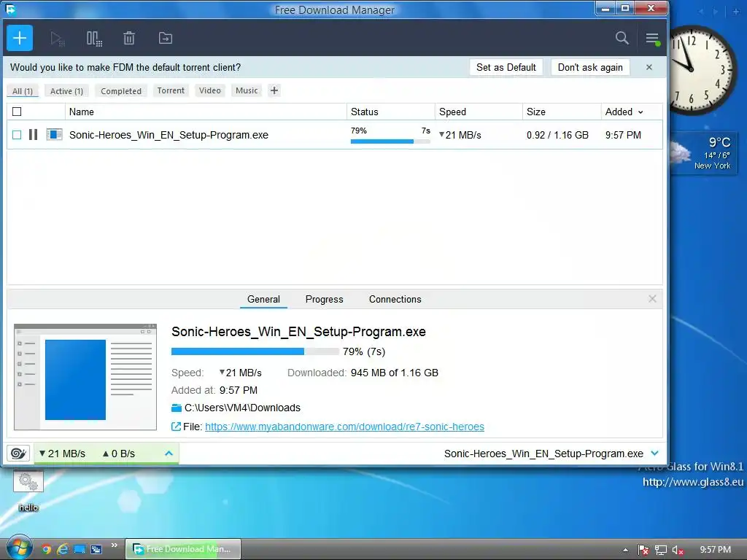
Task: Click the FDM window title bar icon
Action: click(x=10, y=9)
